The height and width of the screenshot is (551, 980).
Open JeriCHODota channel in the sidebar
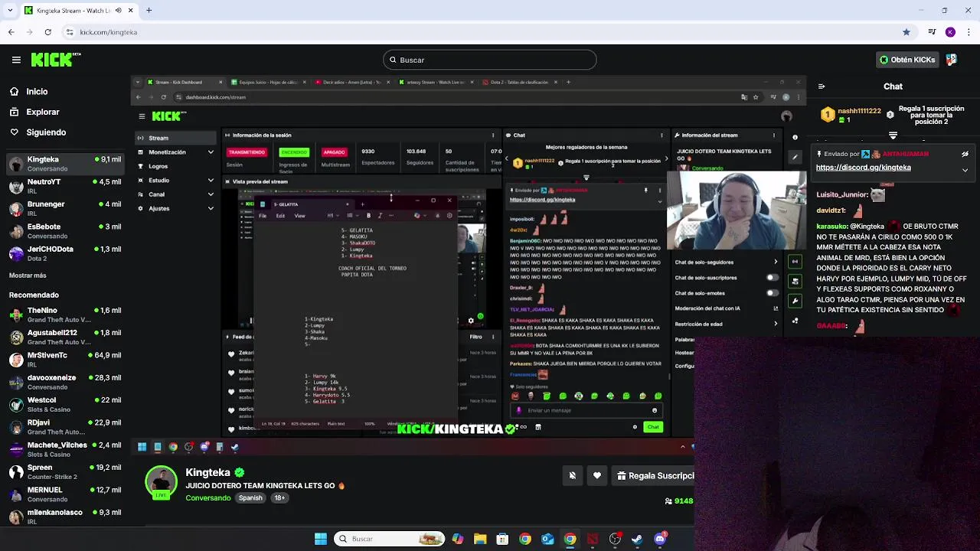pos(64,253)
